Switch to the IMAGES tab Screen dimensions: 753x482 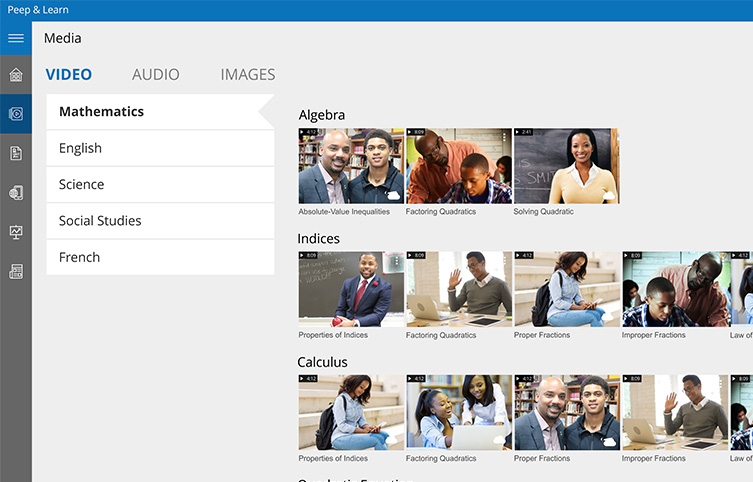tap(248, 74)
